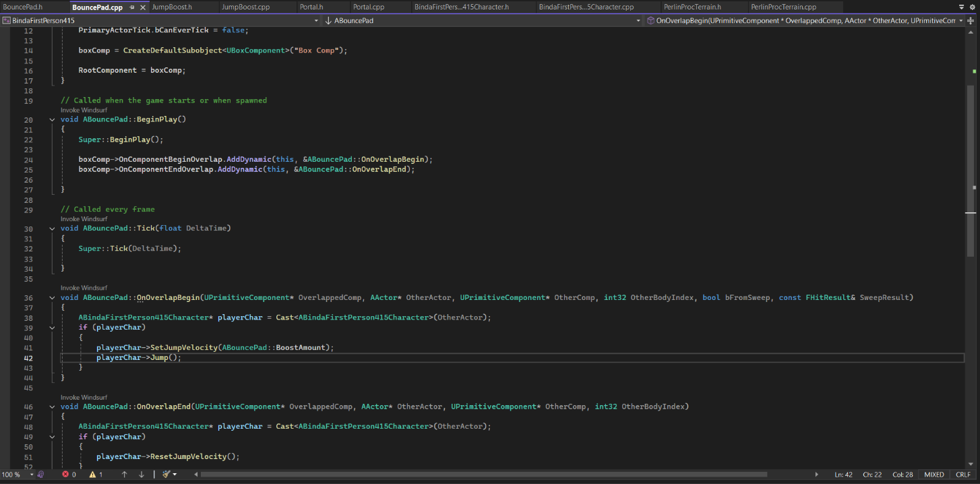The image size is (980, 484).
Task: Collapse the OnOverlapBegin function fold marker
Action: (53, 298)
